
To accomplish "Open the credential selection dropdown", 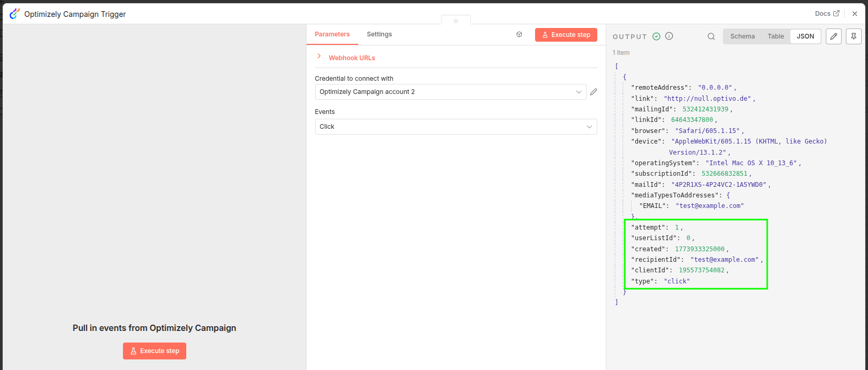I will (x=450, y=92).
